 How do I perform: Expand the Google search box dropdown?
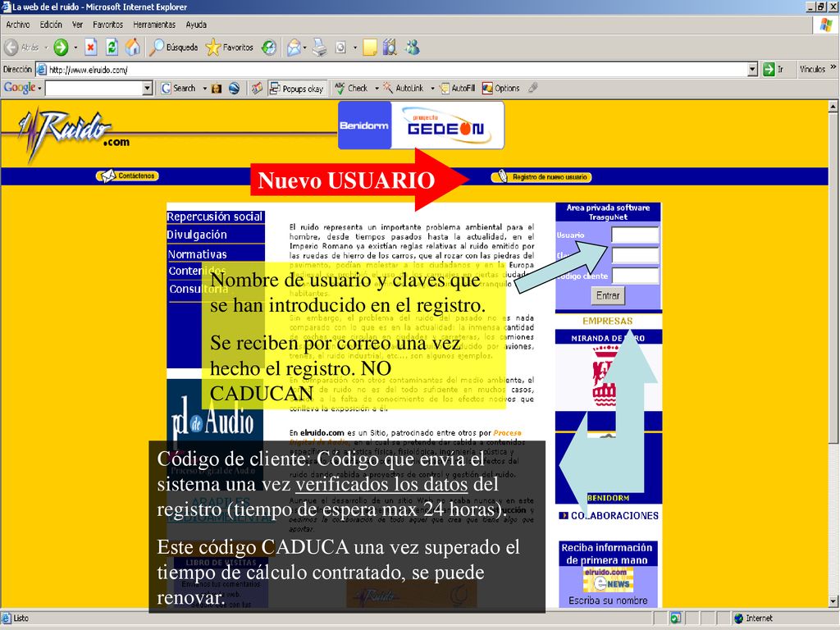click(148, 89)
